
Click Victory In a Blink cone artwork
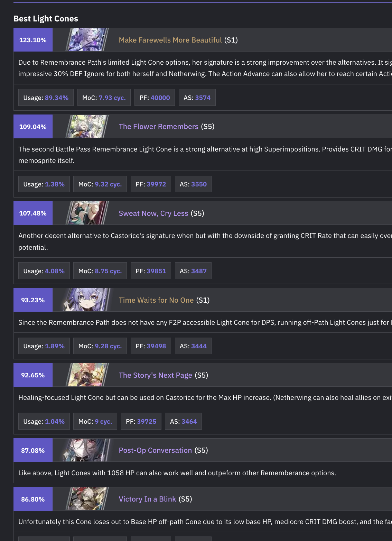click(87, 499)
